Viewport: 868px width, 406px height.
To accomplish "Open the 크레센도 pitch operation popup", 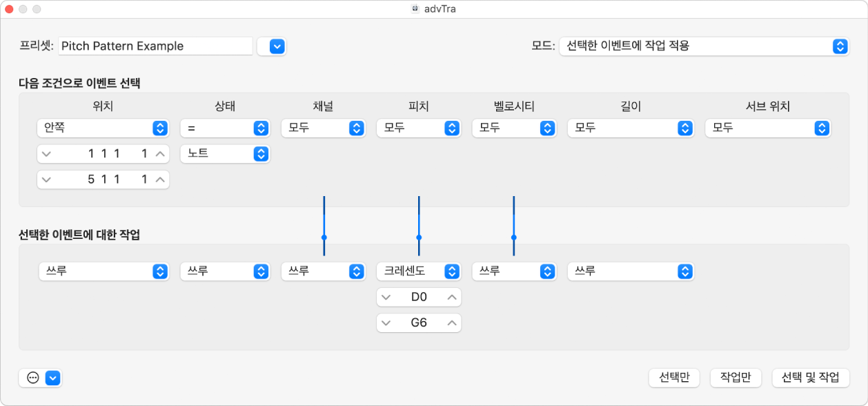I will 418,271.
